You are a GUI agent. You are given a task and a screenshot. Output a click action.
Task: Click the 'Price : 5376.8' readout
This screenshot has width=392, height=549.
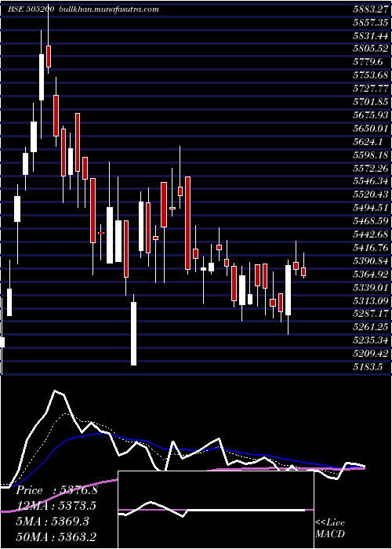[x=57, y=490]
